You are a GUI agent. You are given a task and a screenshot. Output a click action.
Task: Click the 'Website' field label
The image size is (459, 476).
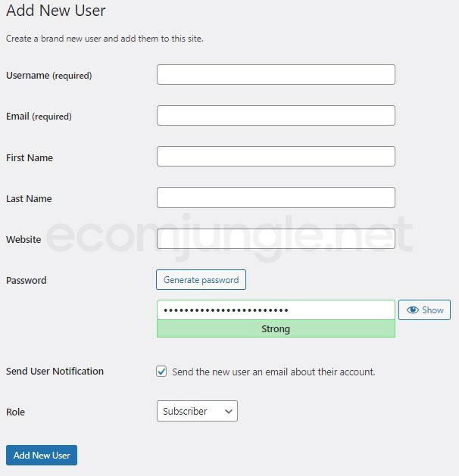[x=23, y=240]
